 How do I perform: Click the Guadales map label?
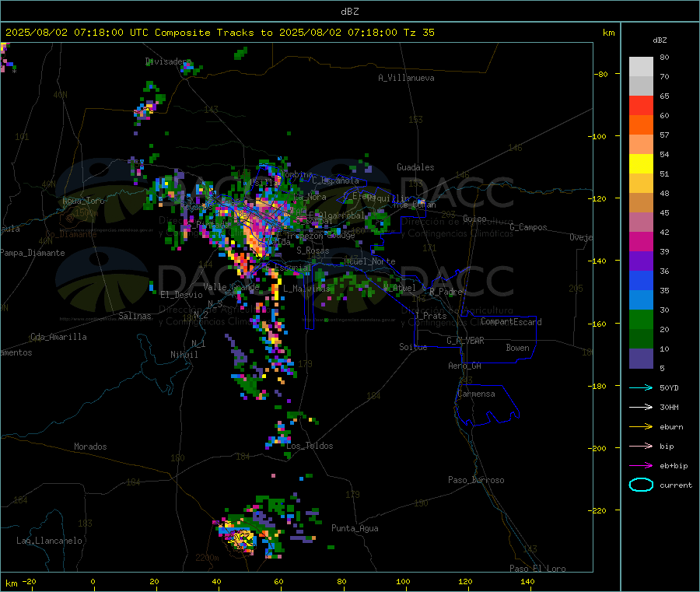tap(415, 167)
